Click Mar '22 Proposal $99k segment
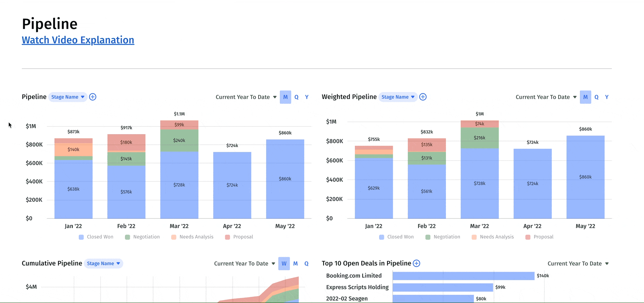Image resolution: width=644 pixels, height=303 pixels. [179, 125]
